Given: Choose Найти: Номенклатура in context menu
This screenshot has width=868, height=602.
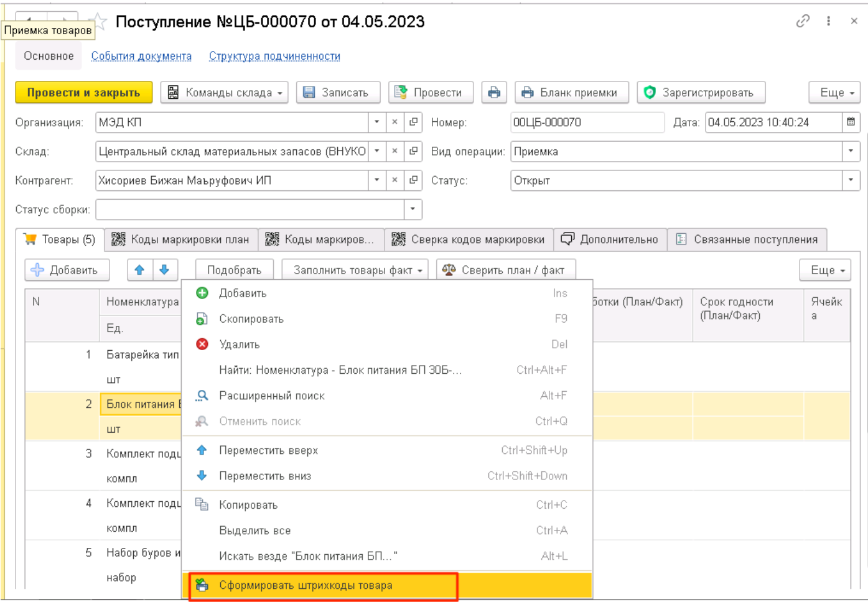Looking at the screenshot, I should click(386, 369).
